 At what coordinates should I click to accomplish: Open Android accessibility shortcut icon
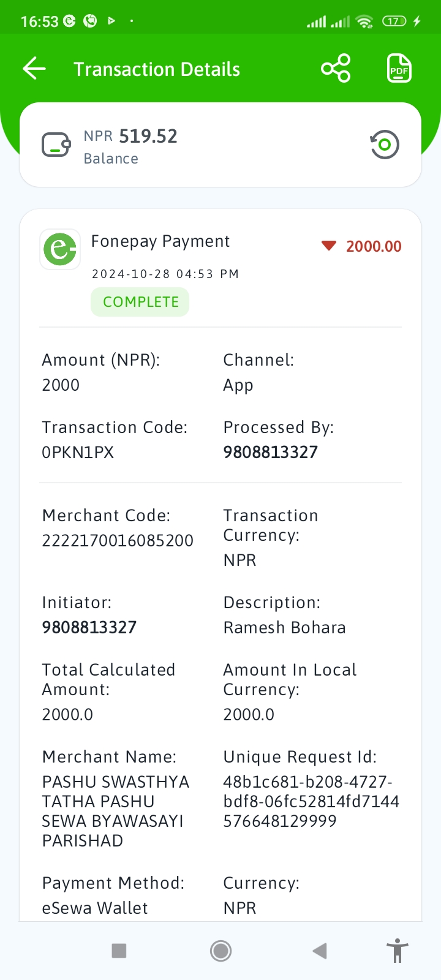[398, 951]
